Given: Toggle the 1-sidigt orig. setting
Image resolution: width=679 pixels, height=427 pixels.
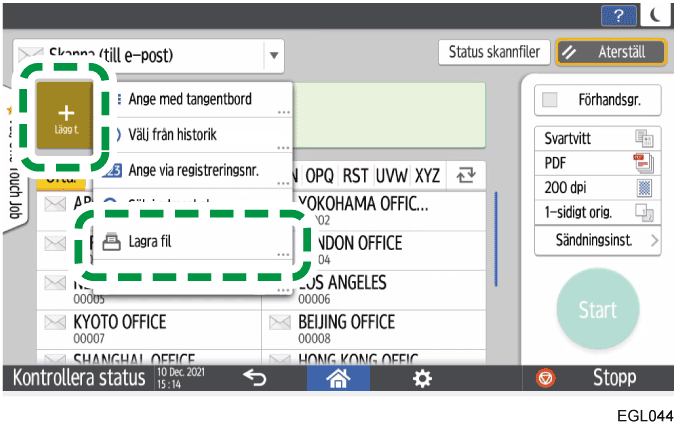Looking at the screenshot, I should pyautogui.click(x=597, y=211).
